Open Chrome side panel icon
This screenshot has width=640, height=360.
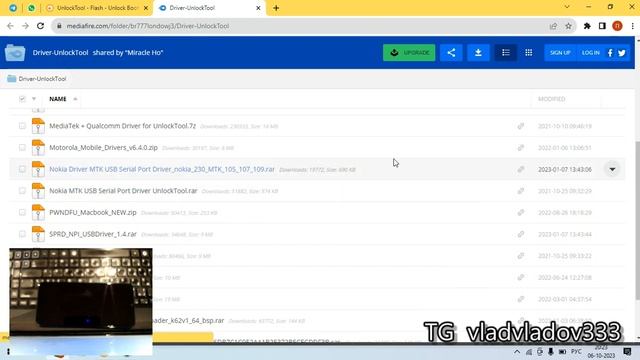click(x=602, y=26)
